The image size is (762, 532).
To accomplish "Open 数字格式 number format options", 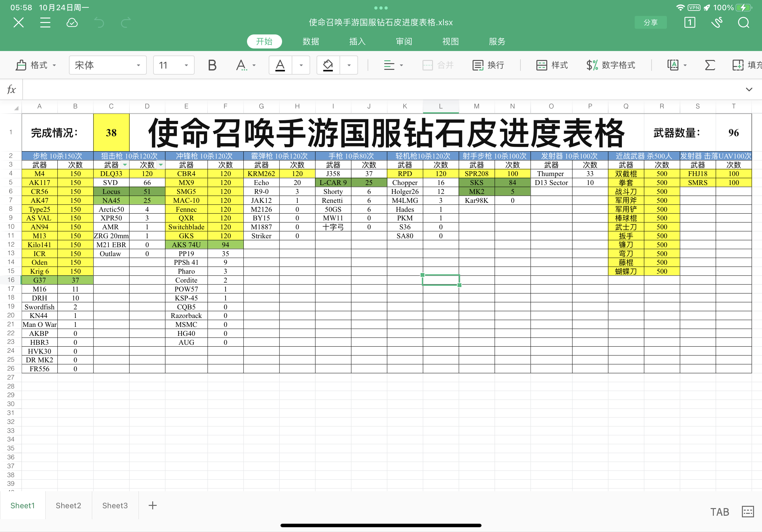I will pos(610,65).
